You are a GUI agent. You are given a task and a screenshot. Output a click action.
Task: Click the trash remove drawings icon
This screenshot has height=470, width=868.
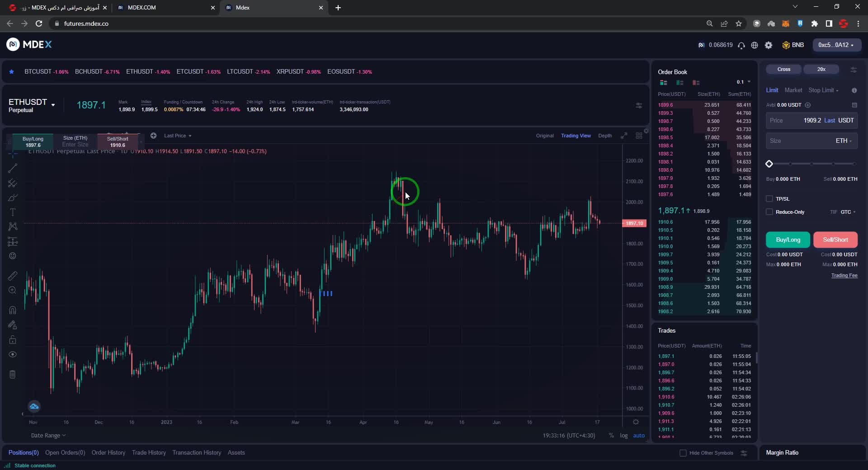coord(13,374)
